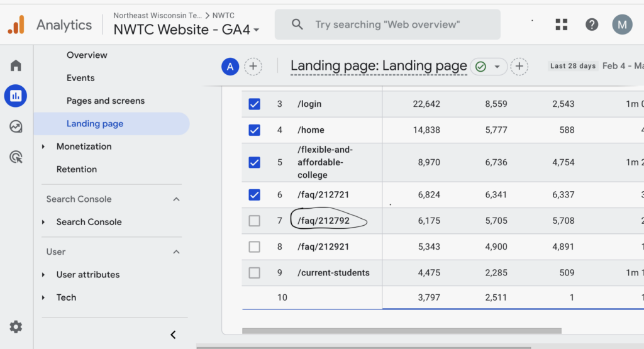Open the Google apps grid icon
Image resolution: width=644 pixels, height=349 pixels.
click(561, 25)
